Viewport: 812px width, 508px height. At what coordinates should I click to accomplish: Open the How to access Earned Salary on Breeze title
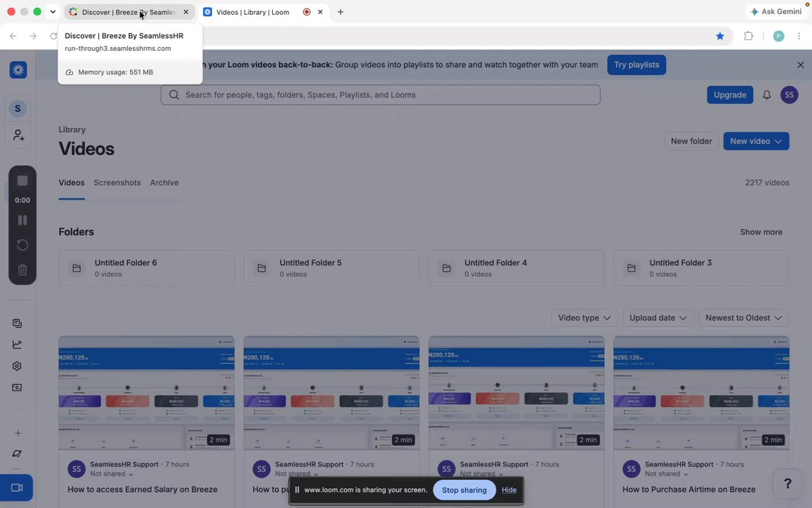point(142,490)
